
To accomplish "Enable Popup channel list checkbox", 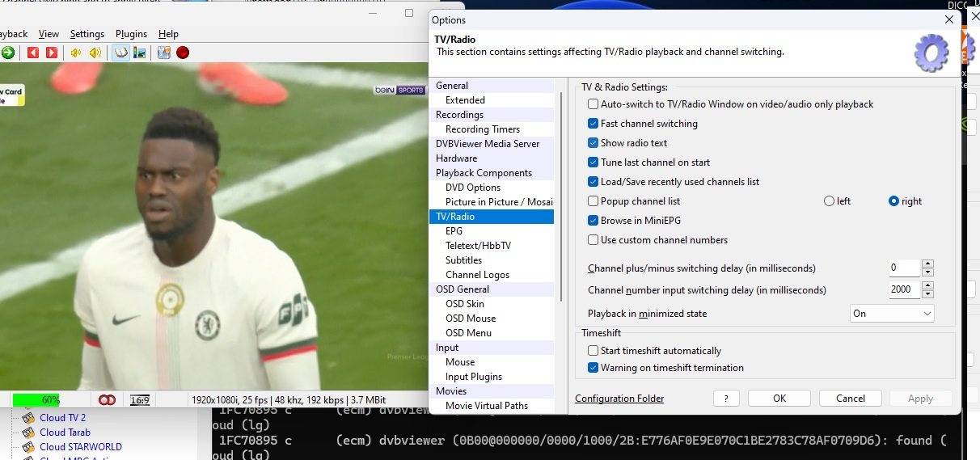I will 593,201.
